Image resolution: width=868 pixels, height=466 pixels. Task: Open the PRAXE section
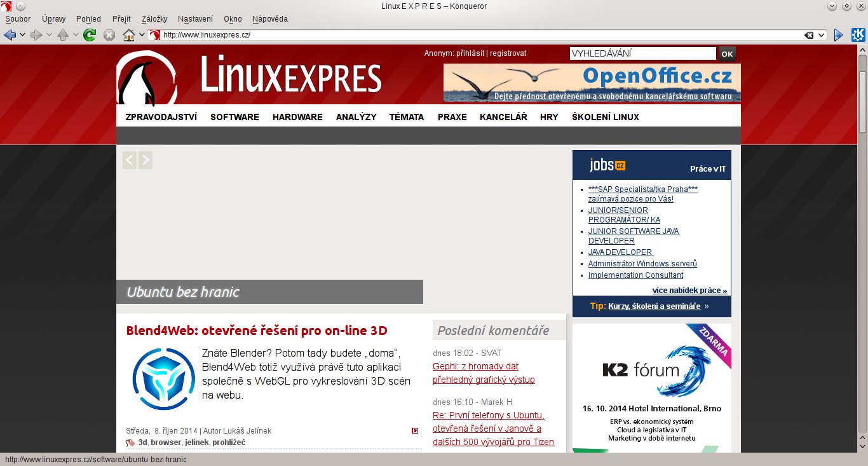pos(452,117)
